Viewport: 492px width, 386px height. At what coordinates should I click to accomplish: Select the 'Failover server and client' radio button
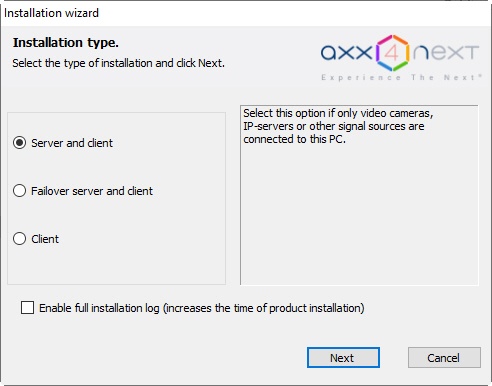pyautogui.click(x=19, y=191)
